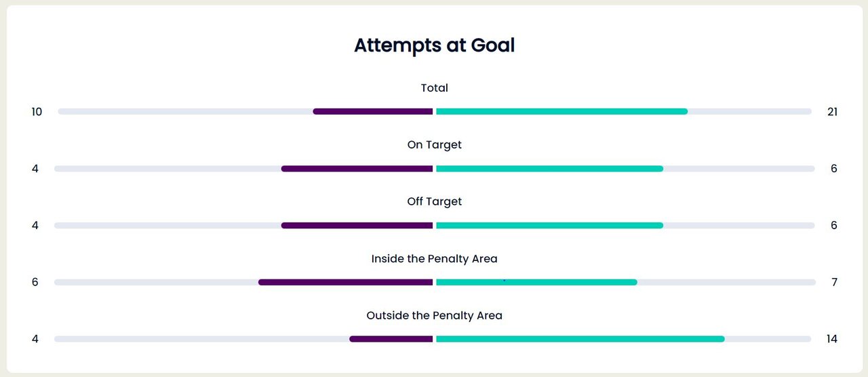This screenshot has height=377, width=868.
Task: Click the Inside the Penalty Area label
Action: [x=434, y=259]
